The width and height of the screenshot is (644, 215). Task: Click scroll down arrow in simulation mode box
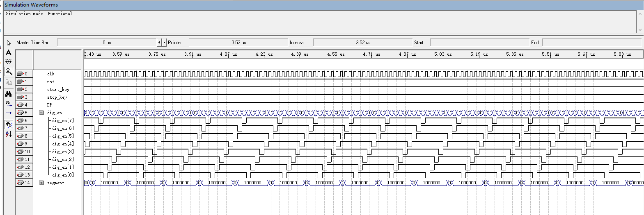pos(640,29)
